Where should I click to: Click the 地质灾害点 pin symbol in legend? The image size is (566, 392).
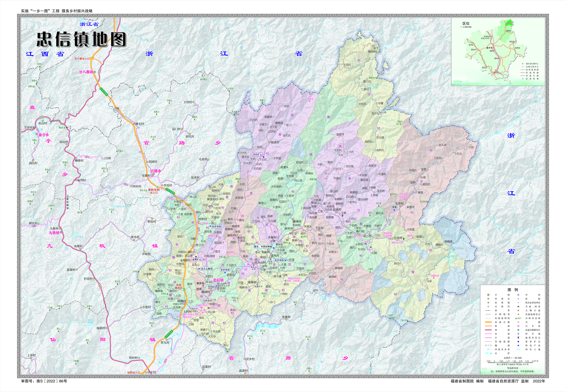point(518,338)
